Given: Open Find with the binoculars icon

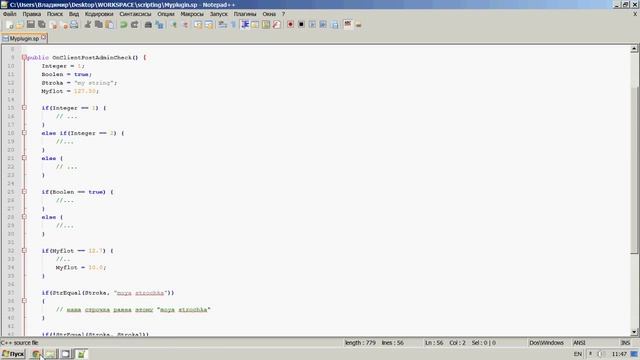Looking at the screenshot, I should [x=148, y=24].
